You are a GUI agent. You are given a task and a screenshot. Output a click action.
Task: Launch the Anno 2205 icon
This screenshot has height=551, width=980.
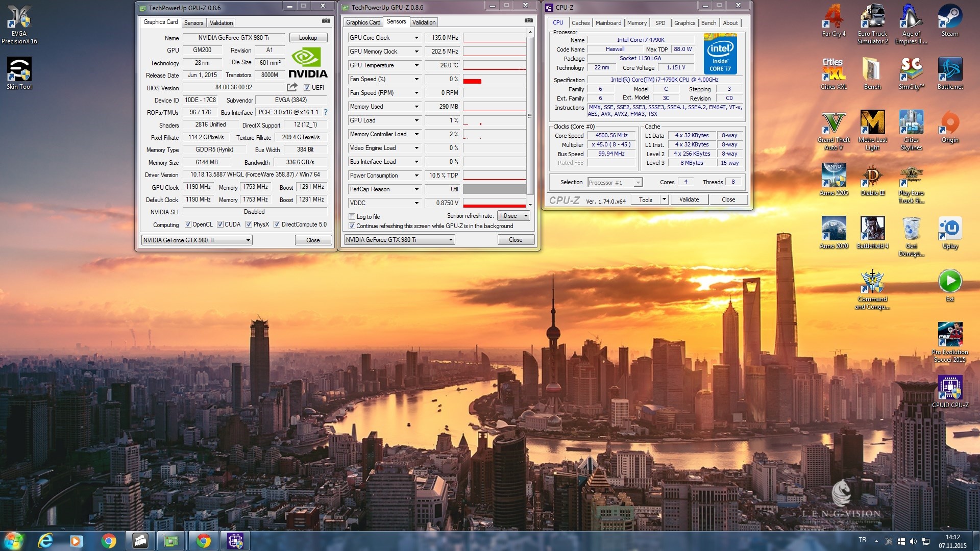coord(834,180)
